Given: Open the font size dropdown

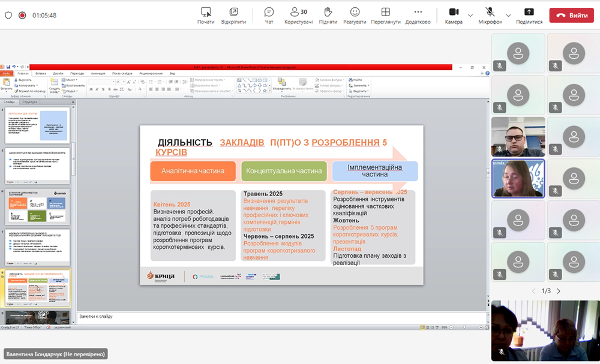Looking at the screenshot, I should 123,82.
